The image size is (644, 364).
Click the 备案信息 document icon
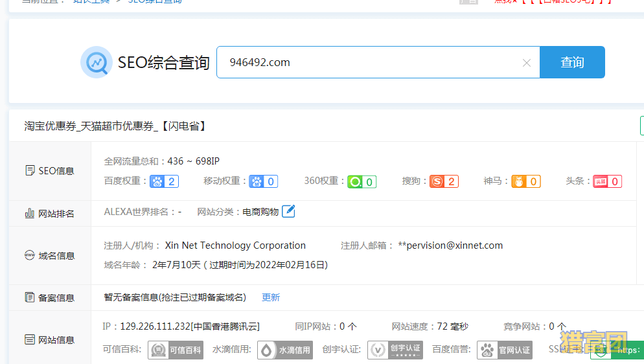point(30,297)
